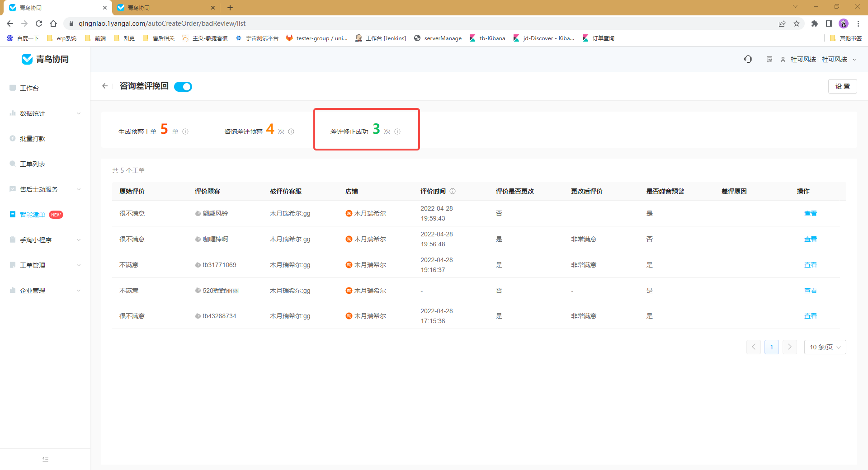The height and width of the screenshot is (470, 868).
Task: Open browser profile avatar
Action: pos(844,23)
